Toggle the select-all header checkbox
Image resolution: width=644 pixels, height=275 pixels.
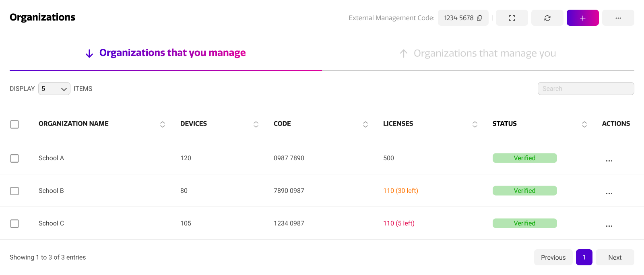[14, 124]
